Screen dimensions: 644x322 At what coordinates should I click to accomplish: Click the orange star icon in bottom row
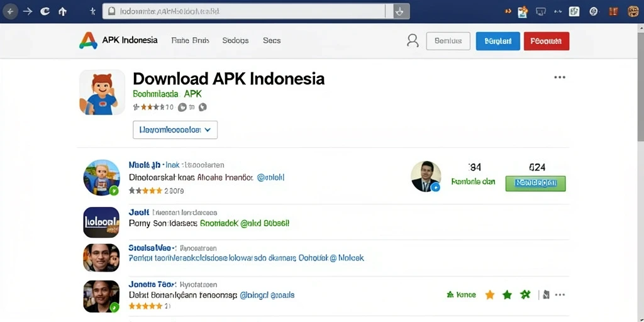(x=489, y=295)
